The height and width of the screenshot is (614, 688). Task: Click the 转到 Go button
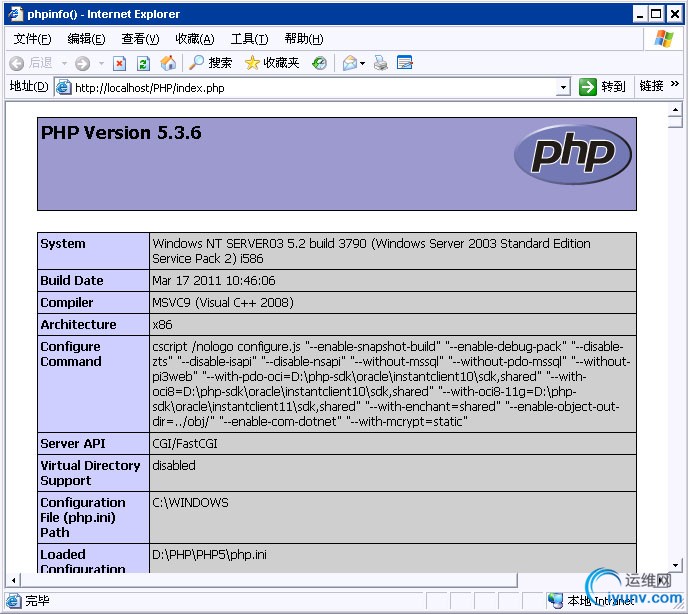pos(602,87)
